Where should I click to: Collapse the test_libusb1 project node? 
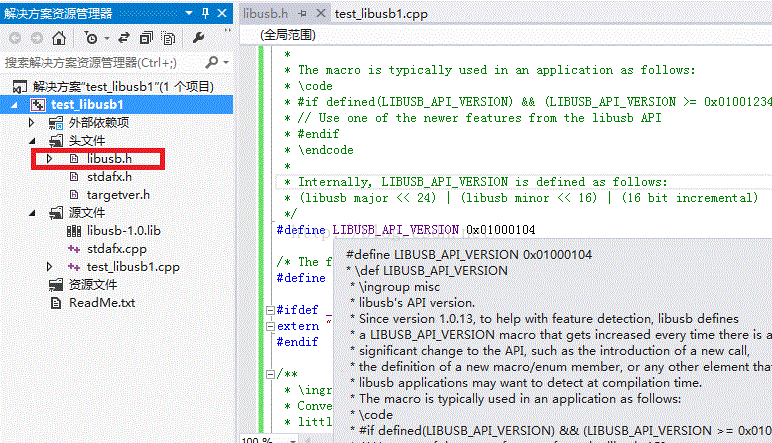[x=14, y=105]
